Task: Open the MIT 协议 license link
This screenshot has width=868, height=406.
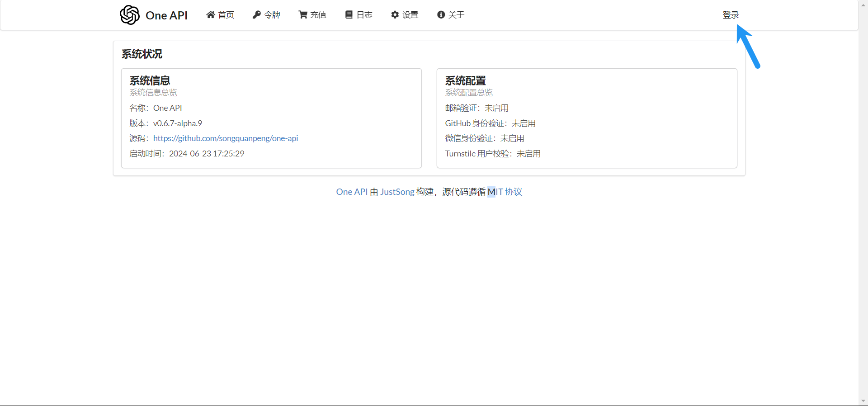Action: click(x=505, y=192)
